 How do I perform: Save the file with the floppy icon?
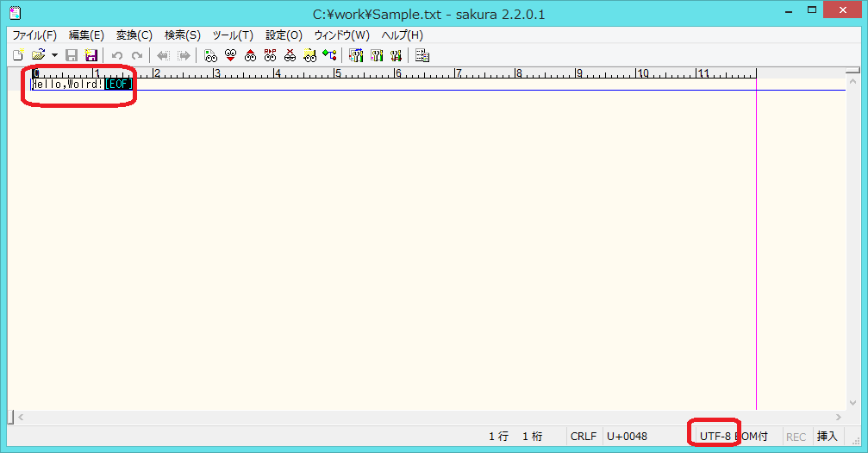[x=72, y=55]
